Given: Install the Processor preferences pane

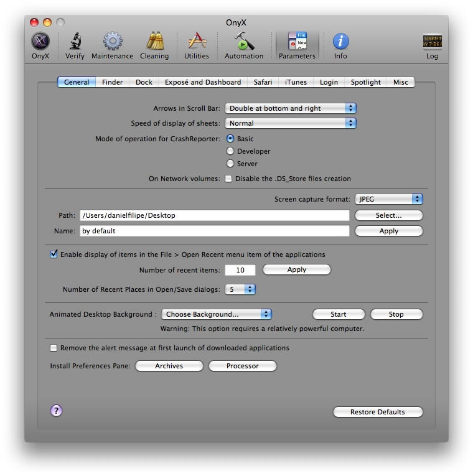Looking at the screenshot, I should point(243,366).
